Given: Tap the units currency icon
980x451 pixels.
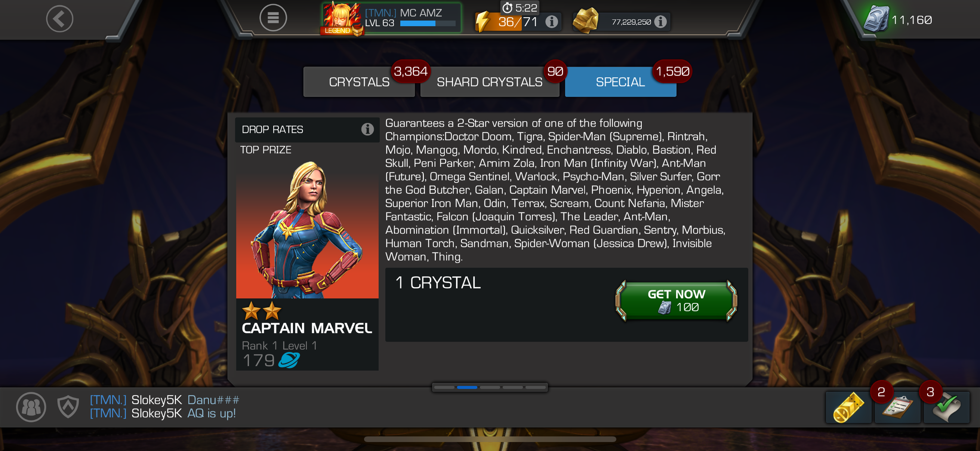Looking at the screenshot, I should click(x=876, y=19).
